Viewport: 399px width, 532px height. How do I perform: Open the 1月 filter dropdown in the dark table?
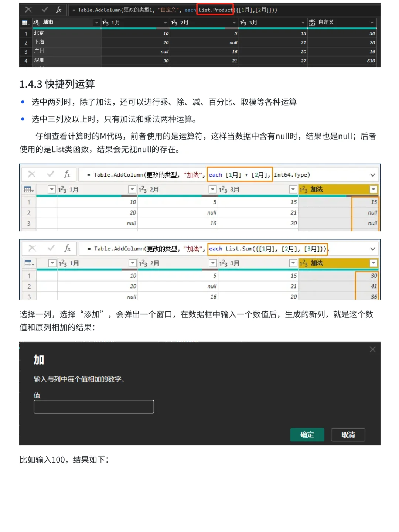[166, 23]
